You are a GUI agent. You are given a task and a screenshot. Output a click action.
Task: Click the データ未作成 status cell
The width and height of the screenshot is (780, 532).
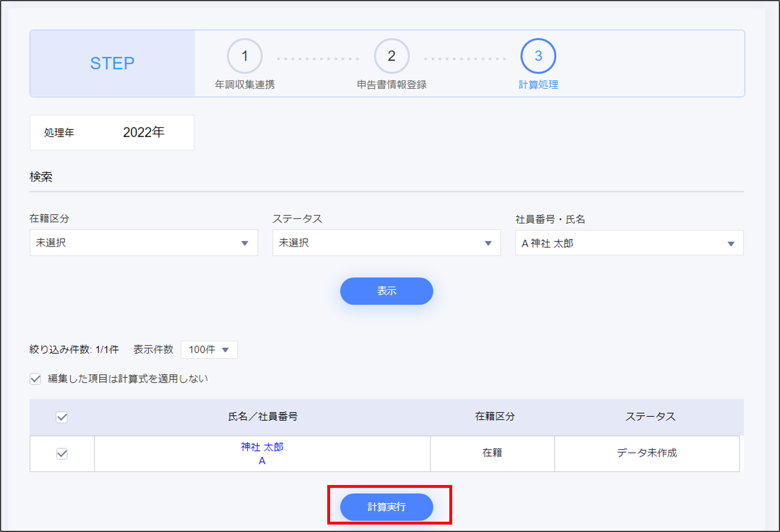tap(647, 454)
